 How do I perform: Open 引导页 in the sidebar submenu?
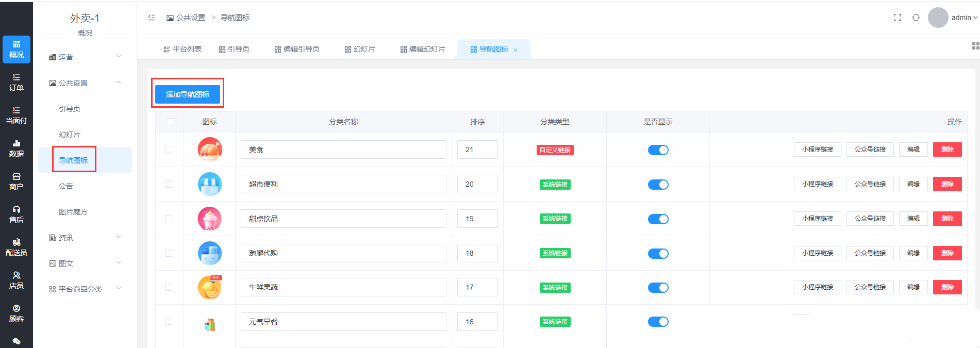[x=70, y=109]
